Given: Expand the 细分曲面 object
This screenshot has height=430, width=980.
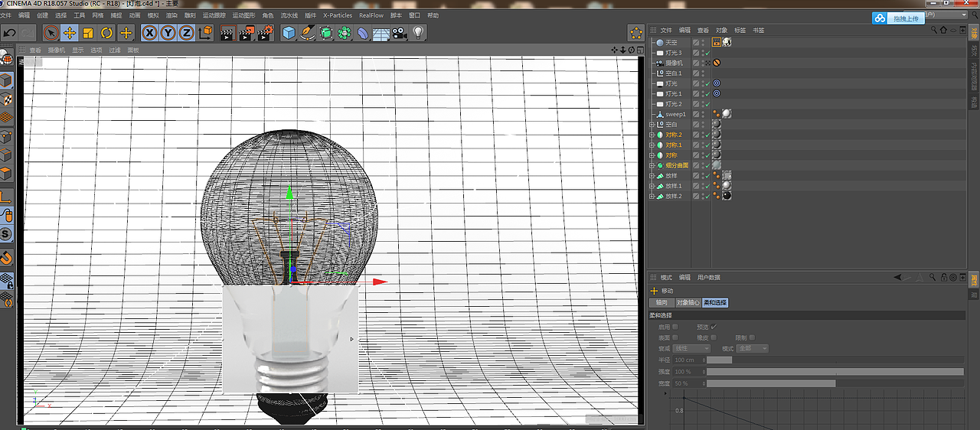Looking at the screenshot, I should coord(652,165).
